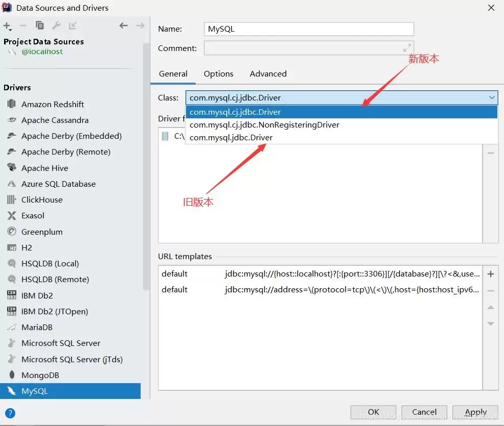This screenshot has width=504, height=426.
Task: Select Apache Derby (Remote) driver
Action: [x=70, y=152]
